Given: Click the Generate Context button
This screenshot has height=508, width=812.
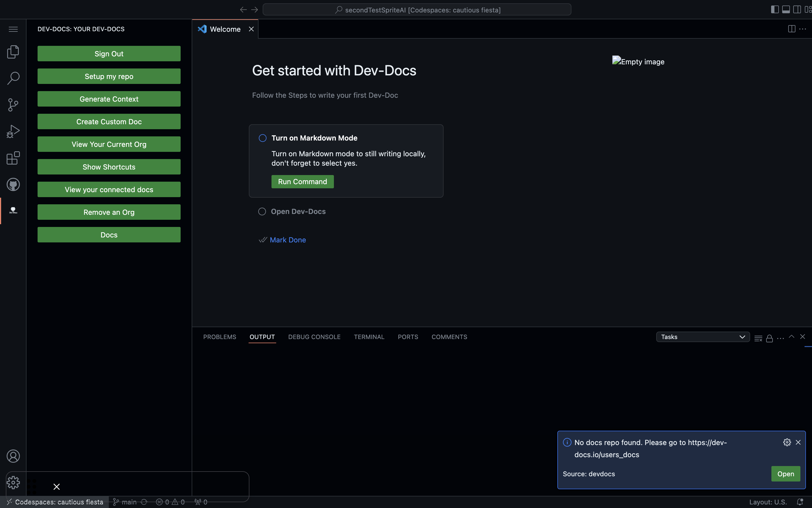Looking at the screenshot, I should coord(109,99).
